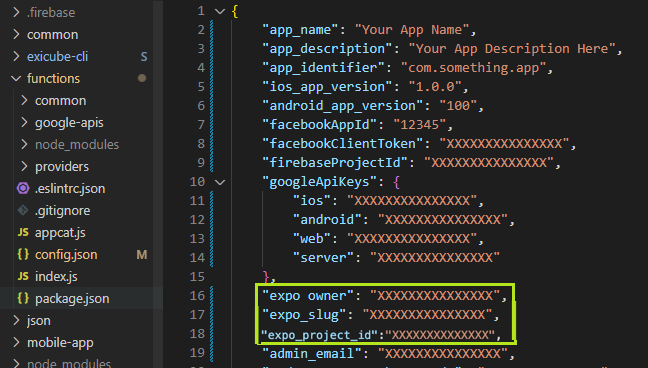Expand the google-apis folder chevron
Viewport: 648px width, 368px height.
tap(24, 122)
